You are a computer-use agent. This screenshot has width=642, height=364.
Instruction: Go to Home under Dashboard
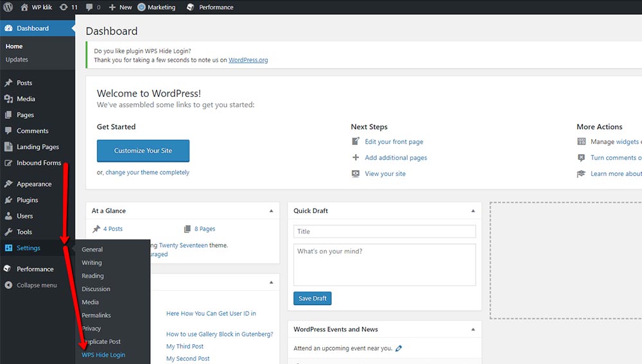click(x=14, y=46)
